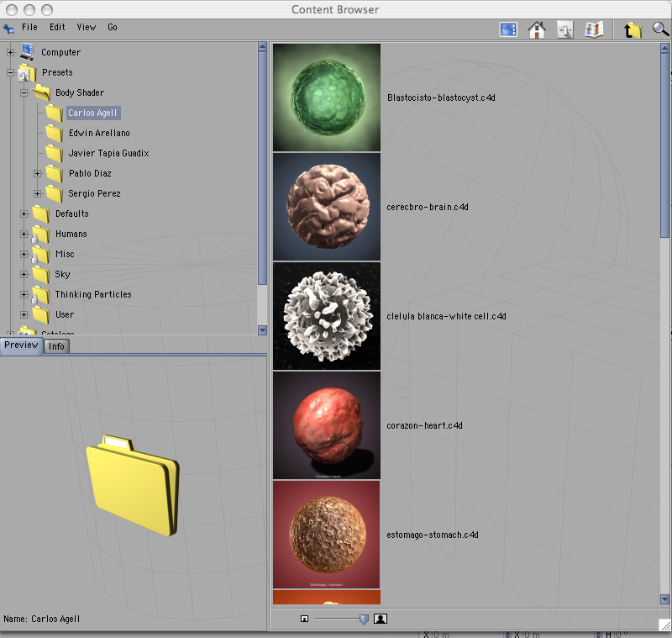The width and height of the screenshot is (672, 638).
Task: Go to home via the house icon
Action: 537,29
